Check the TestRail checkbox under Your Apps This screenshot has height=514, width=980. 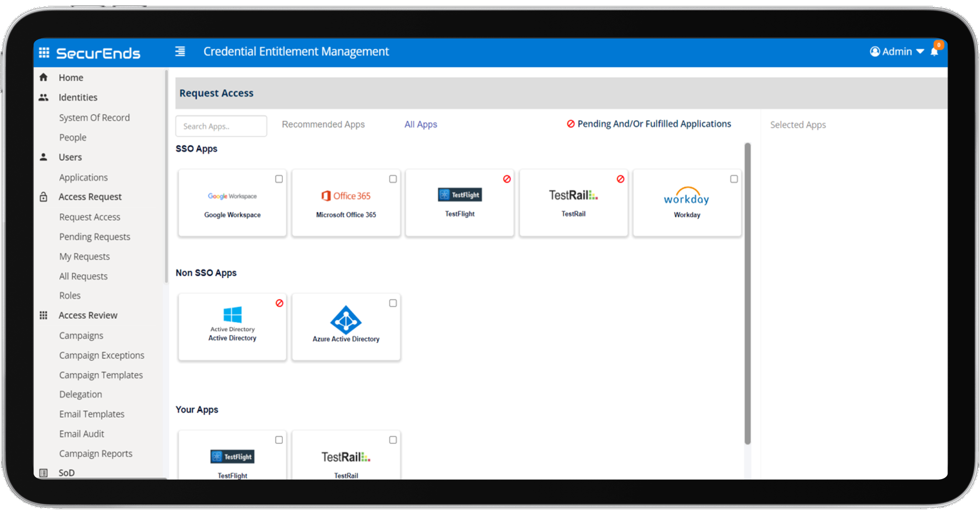393,440
